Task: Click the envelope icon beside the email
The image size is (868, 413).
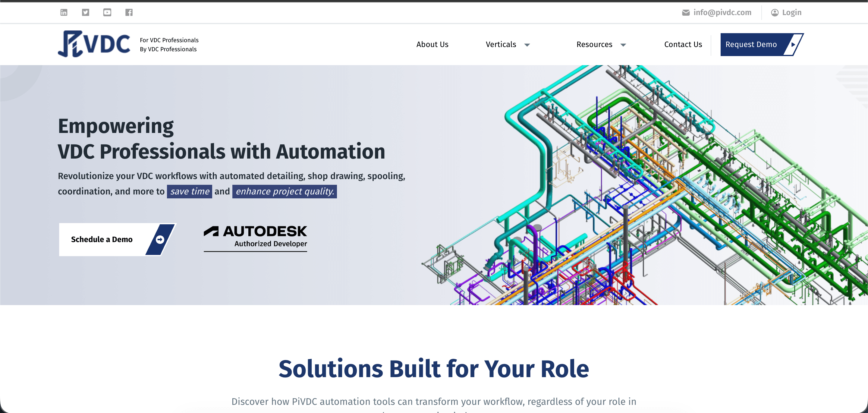Action: click(x=686, y=13)
